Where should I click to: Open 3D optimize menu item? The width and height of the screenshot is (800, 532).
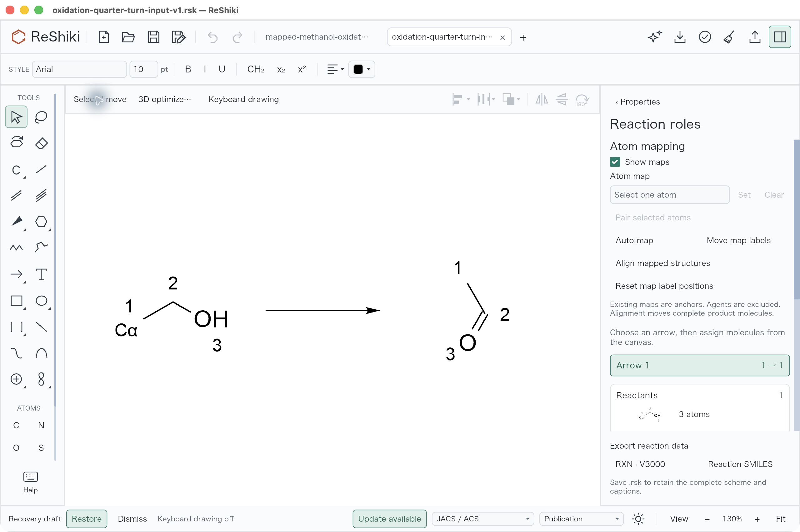[164, 99]
